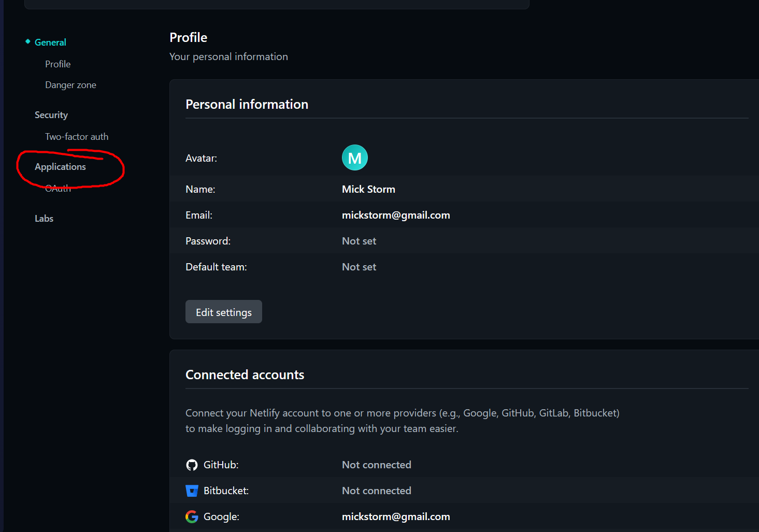
Task: Click the teal M avatar circle
Action: [354, 157]
